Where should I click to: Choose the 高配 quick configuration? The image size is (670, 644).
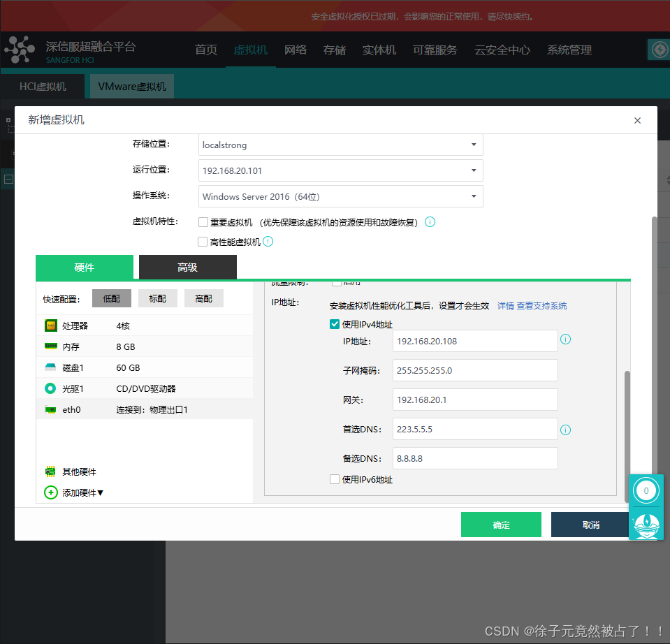[x=204, y=298]
